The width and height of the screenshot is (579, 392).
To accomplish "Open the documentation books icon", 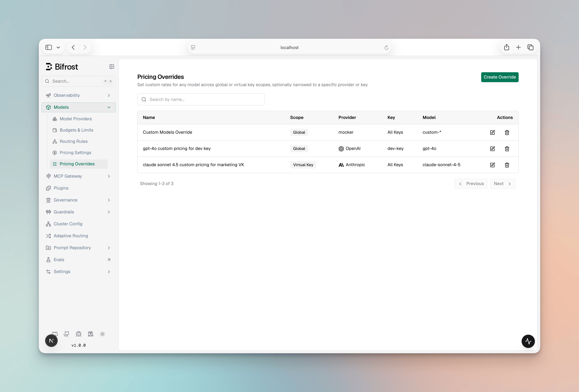I will [x=90, y=334].
